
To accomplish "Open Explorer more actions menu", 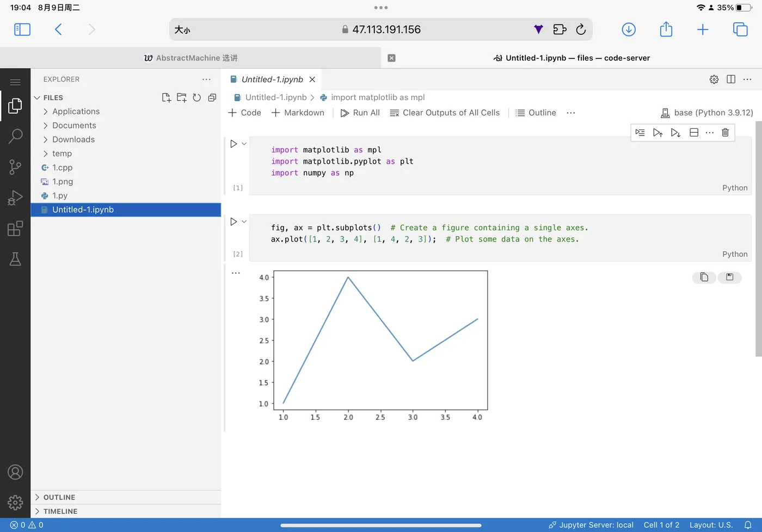I will tap(206, 79).
